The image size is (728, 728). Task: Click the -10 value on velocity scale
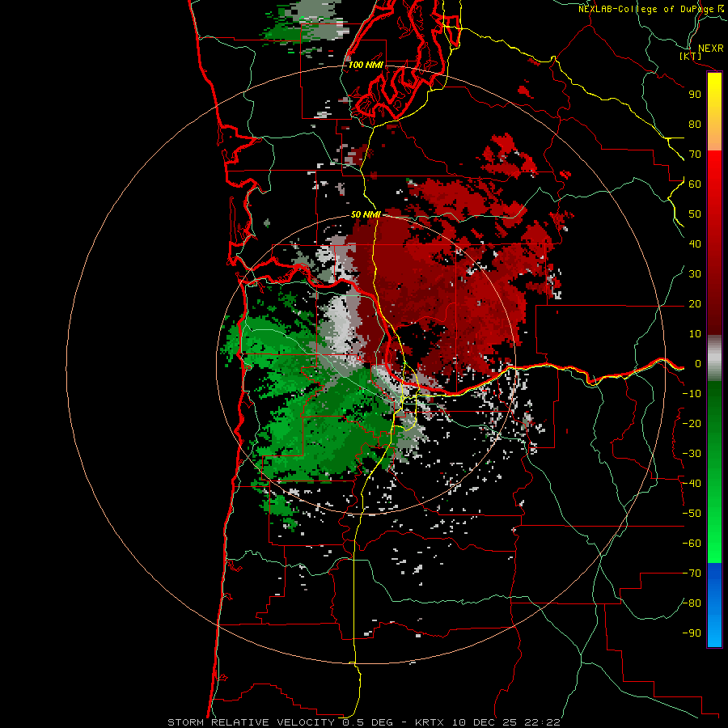point(692,394)
